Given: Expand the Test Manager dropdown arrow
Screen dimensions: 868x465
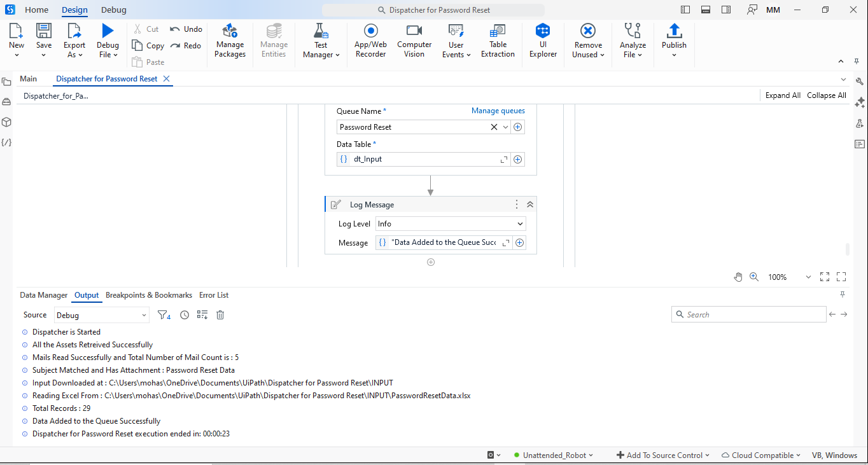Looking at the screenshot, I should [337, 55].
